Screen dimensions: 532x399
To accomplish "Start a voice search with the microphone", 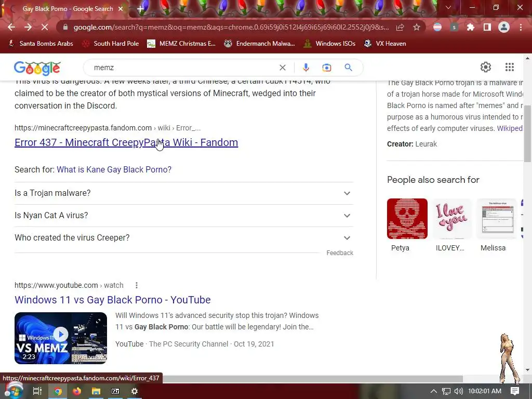I will pyautogui.click(x=305, y=68).
